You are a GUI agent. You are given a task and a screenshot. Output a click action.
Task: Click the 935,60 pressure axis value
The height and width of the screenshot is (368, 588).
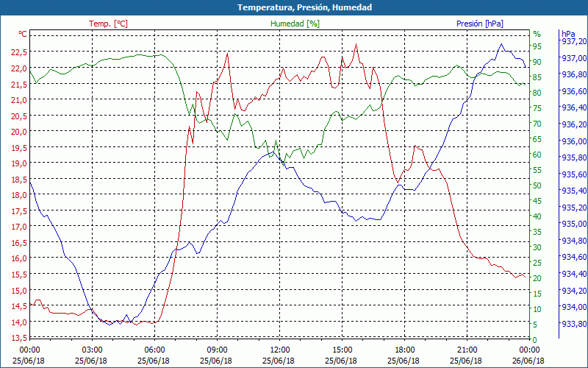573,174
